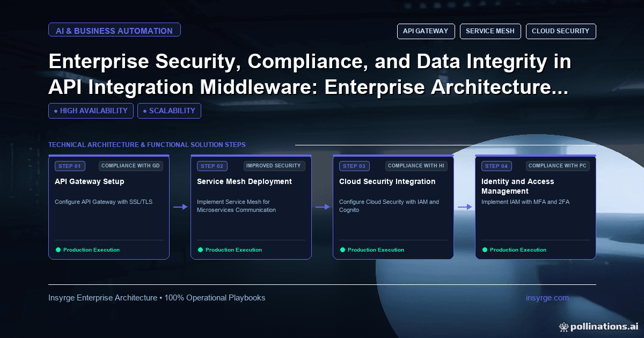Viewport: 644px width, 338px height.
Task: Click the STEP 04 label
Action: pos(496,166)
